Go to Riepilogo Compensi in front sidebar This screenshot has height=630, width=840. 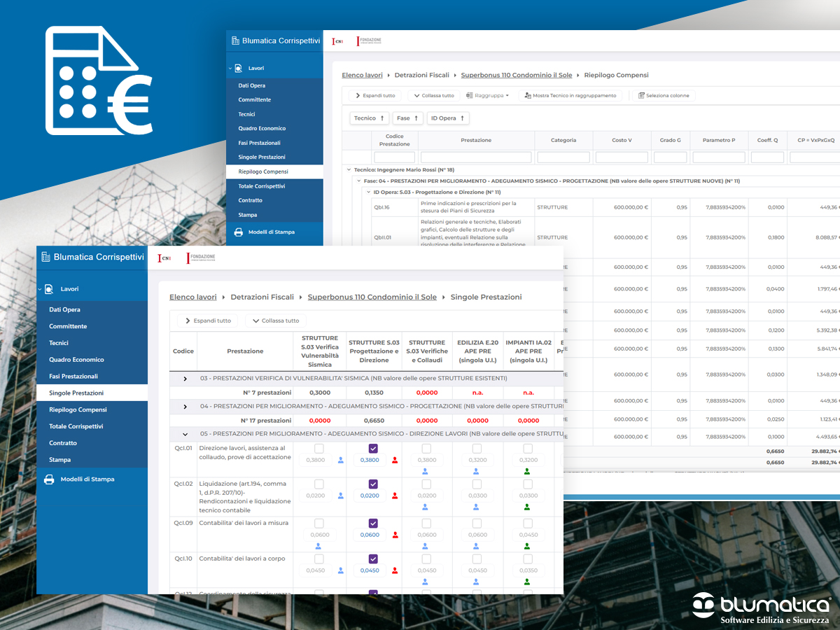78,409
